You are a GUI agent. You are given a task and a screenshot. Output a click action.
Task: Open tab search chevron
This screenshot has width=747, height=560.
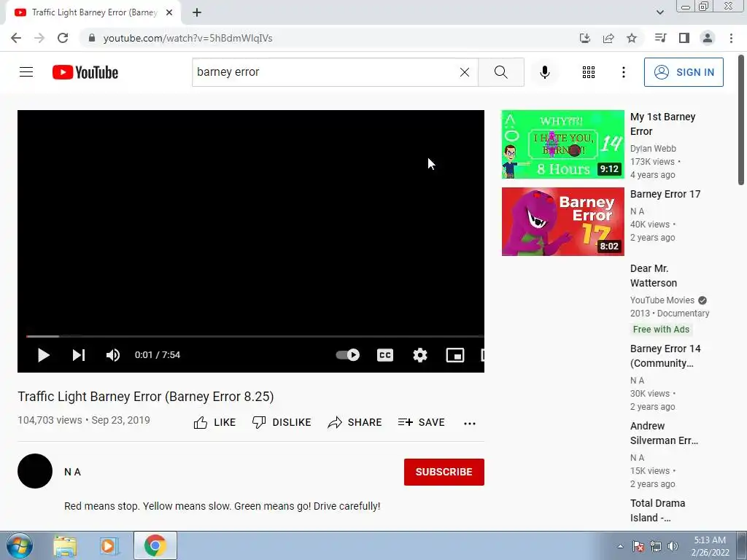tap(659, 12)
